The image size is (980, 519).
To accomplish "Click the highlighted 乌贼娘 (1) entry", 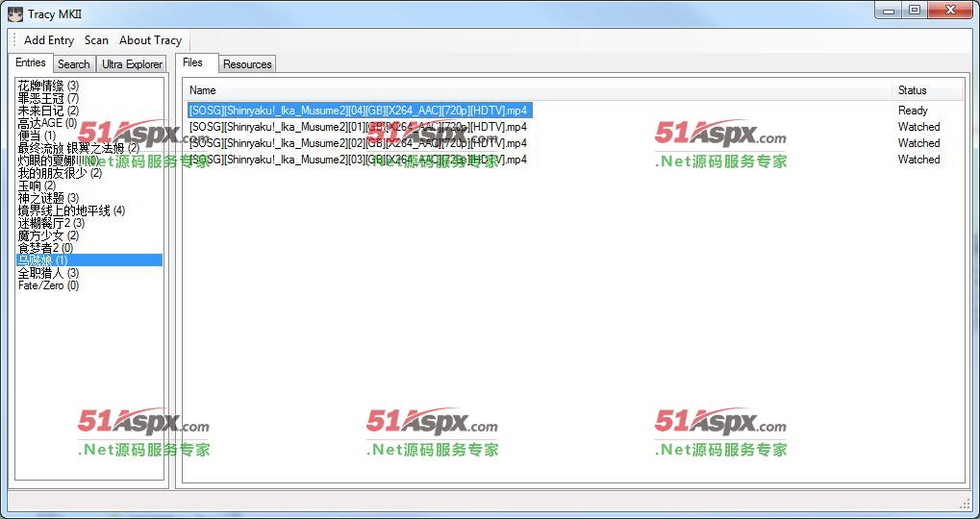I will [x=89, y=259].
